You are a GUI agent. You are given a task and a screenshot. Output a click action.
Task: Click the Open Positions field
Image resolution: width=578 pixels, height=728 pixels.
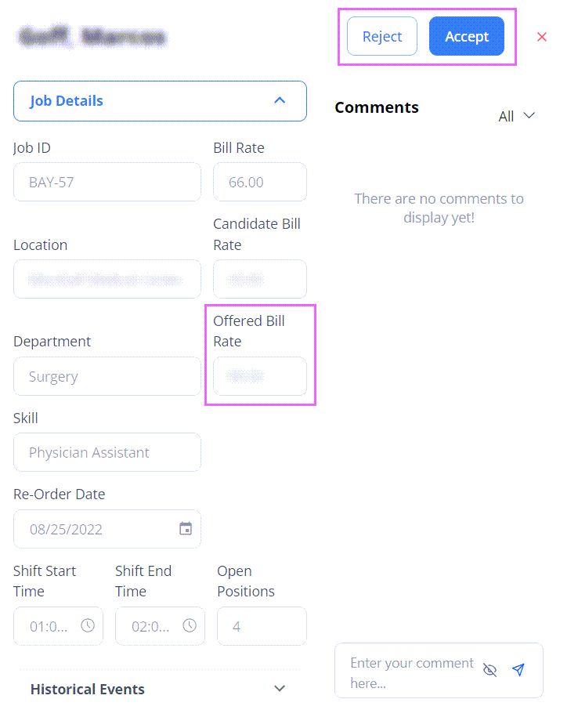tap(262, 626)
